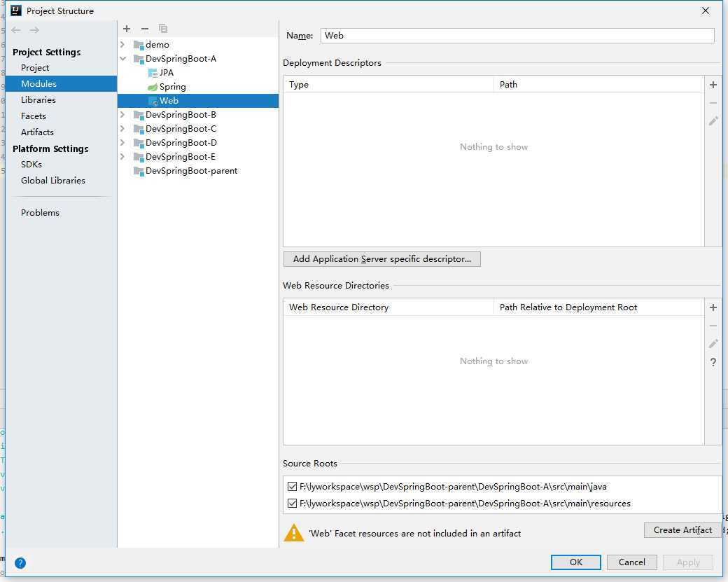This screenshot has width=728, height=582.
Task: Select the JPA facet under DevSpringBoot-A
Action: (198, 73)
